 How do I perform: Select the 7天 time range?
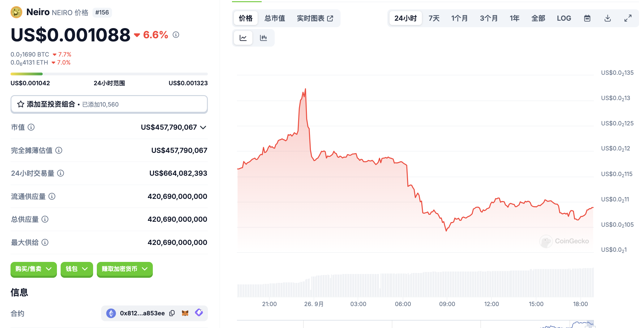434,18
